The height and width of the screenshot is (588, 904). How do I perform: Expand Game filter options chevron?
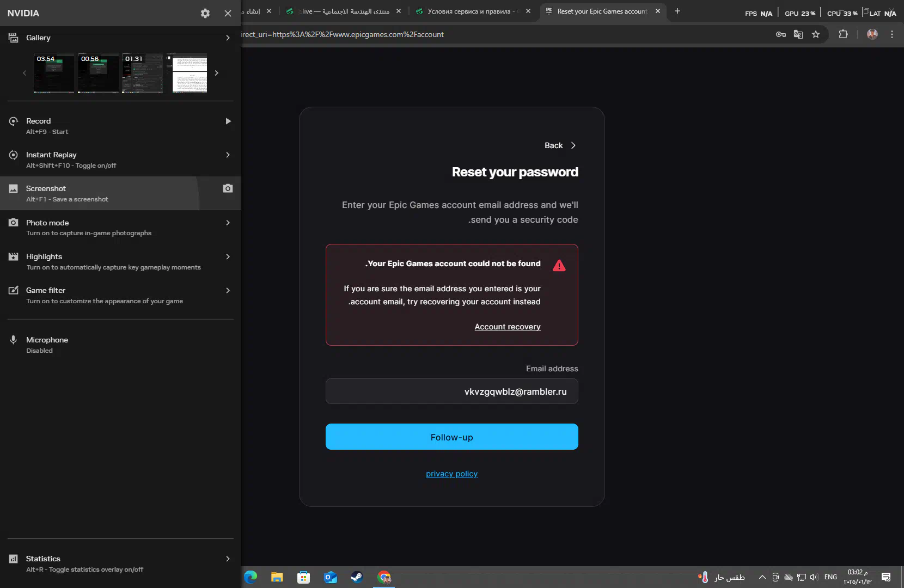coord(228,290)
